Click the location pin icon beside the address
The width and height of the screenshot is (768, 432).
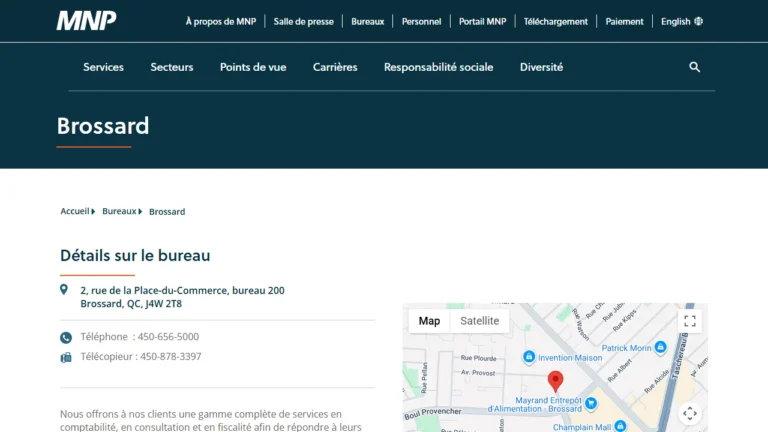64,289
